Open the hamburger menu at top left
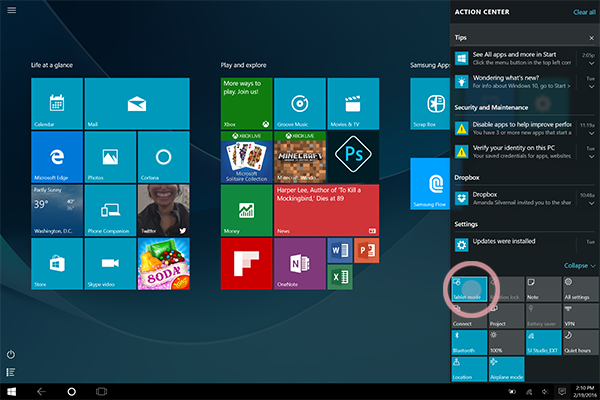The width and height of the screenshot is (600, 400). pos(11,10)
